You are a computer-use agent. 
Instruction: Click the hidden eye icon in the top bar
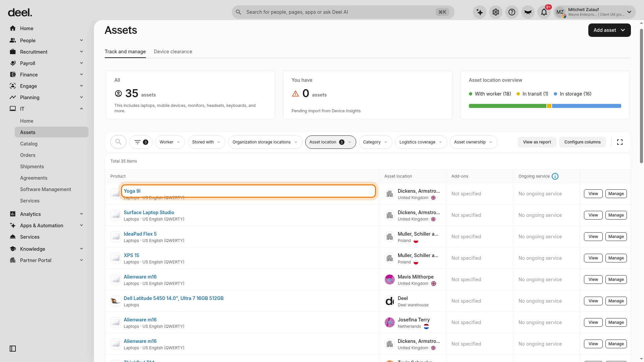pyautogui.click(x=528, y=12)
